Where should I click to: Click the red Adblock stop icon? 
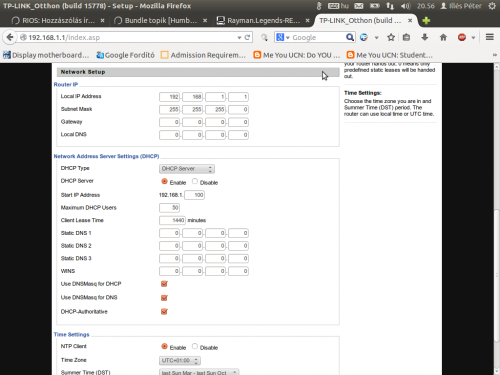[x=462, y=37]
